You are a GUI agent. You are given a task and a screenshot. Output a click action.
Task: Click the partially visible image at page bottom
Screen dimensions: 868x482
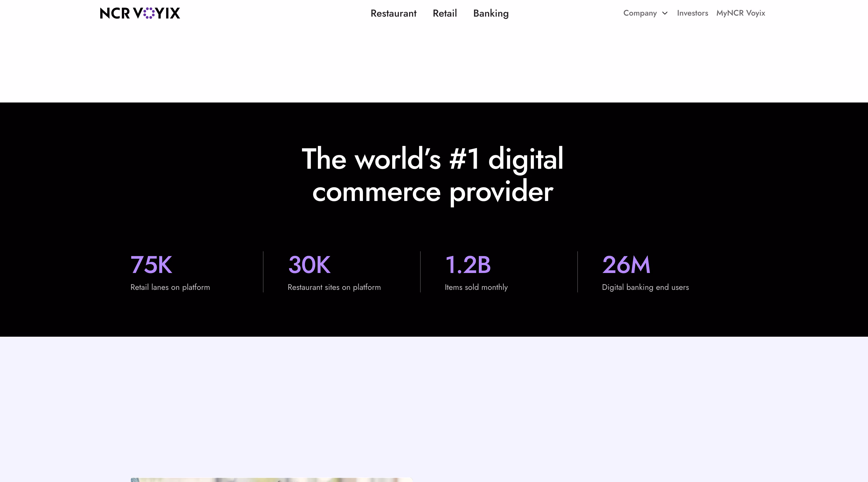pos(271,480)
